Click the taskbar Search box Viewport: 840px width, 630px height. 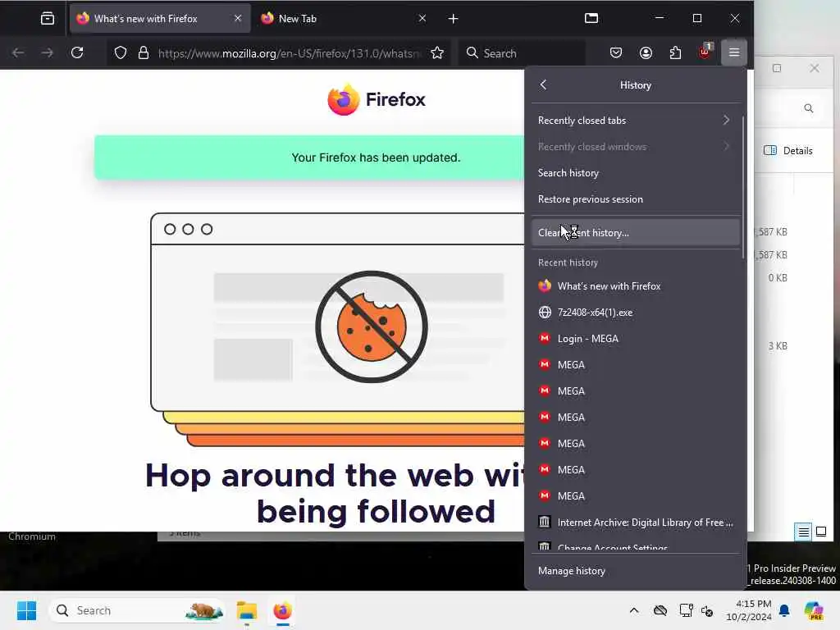(x=137, y=610)
